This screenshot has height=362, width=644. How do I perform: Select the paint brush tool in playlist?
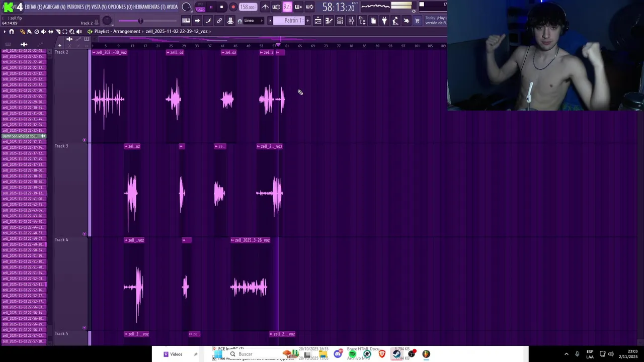29,32
